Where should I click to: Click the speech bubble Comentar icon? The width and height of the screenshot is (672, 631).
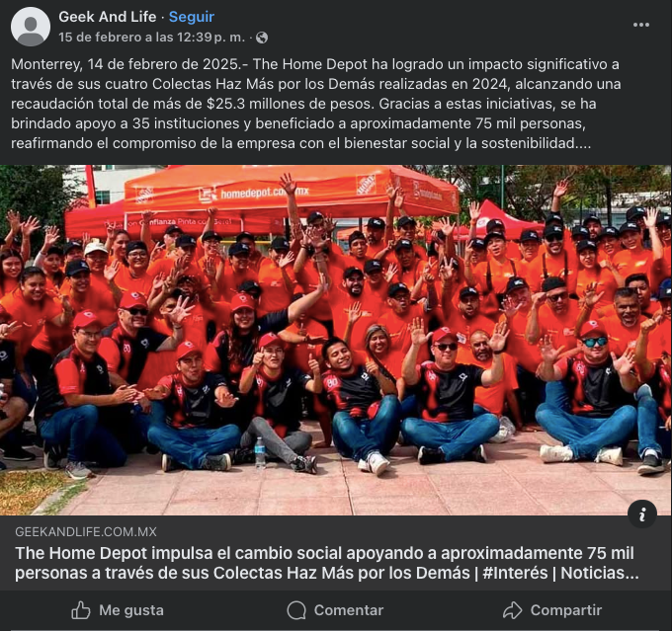tap(296, 610)
